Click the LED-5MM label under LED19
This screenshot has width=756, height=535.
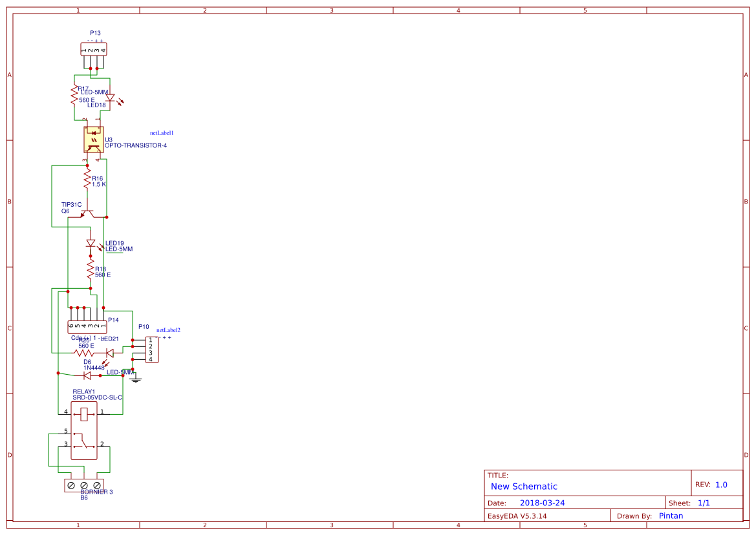tap(119, 249)
